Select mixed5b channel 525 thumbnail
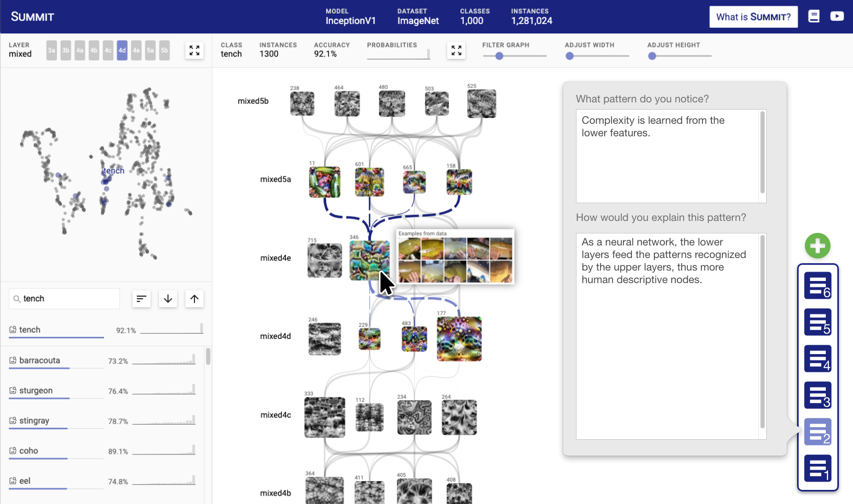The image size is (853, 504). tap(482, 103)
